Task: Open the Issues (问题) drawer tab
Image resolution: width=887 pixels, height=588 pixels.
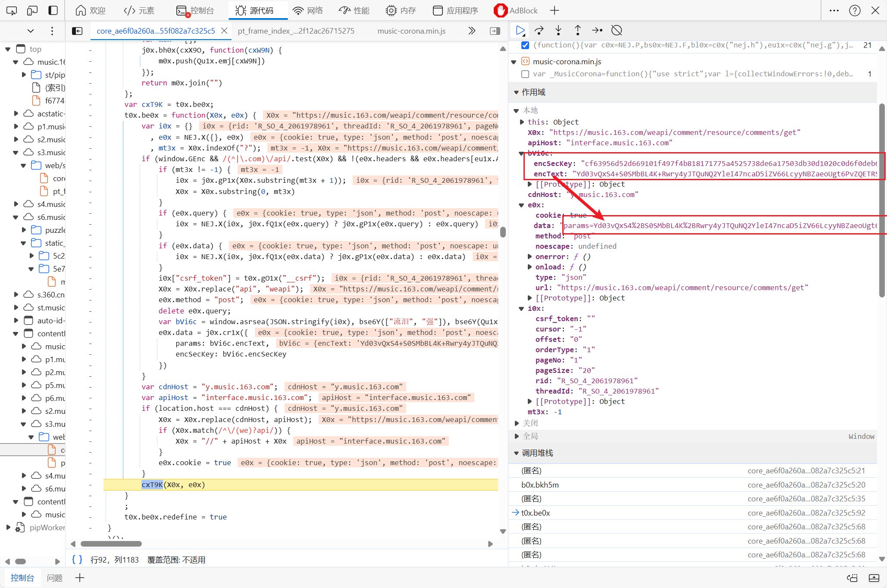Action: coord(55,578)
